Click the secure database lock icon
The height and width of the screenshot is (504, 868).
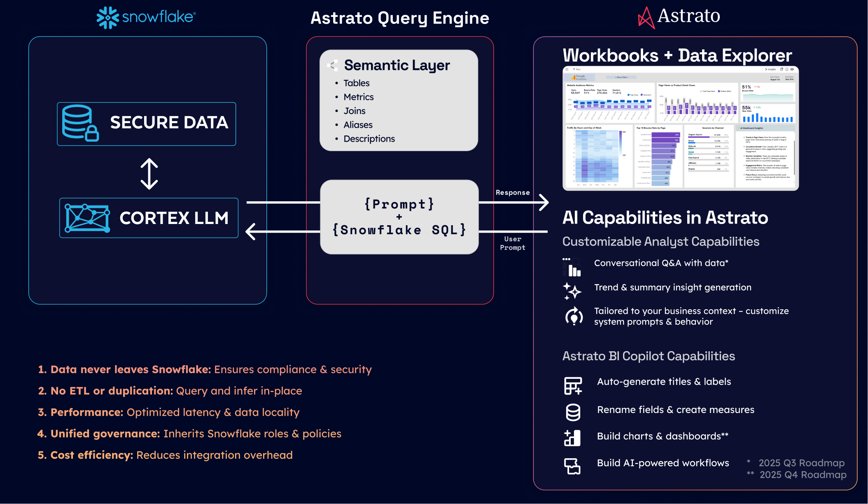coord(80,123)
